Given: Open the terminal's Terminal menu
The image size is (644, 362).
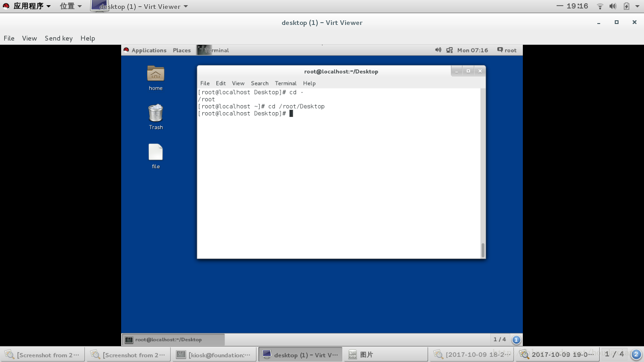Looking at the screenshot, I should tap(286, 83).
